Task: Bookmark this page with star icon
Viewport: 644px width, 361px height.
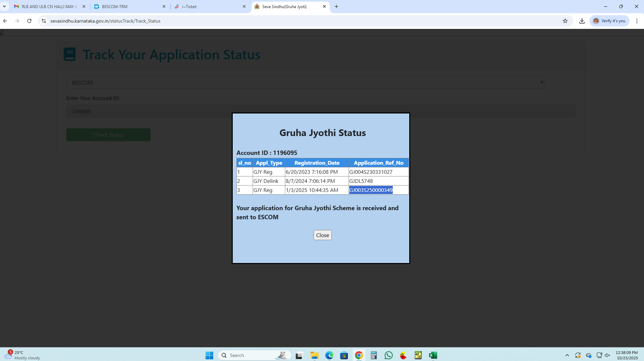Action: click(x=565, y=21)
